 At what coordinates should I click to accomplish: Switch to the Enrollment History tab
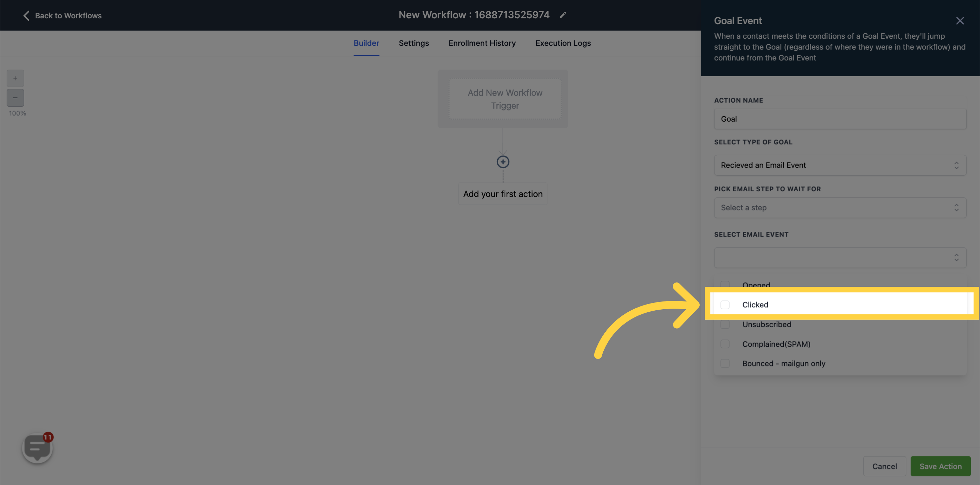pyautogui.click(x=482, y=43)
